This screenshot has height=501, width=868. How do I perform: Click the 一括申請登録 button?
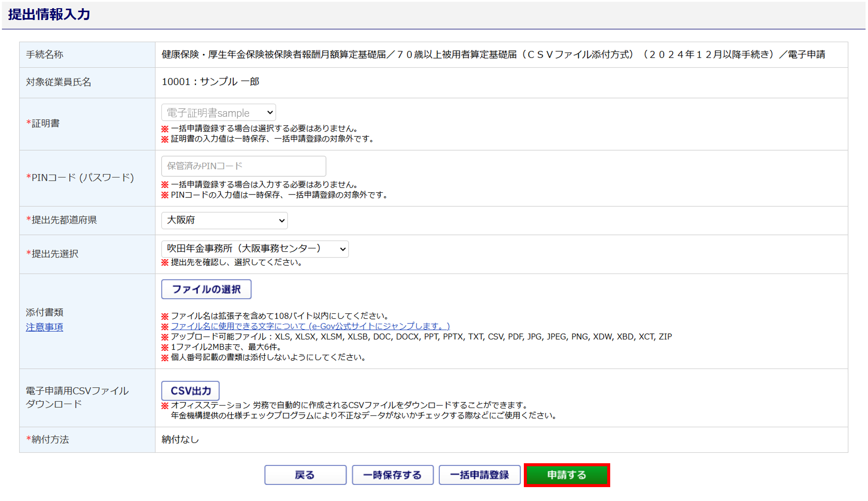[x=479, y=475]
